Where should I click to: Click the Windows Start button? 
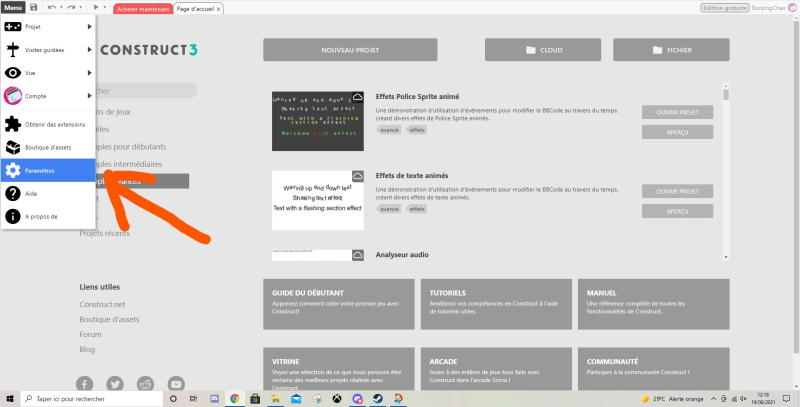click(9, 399)
